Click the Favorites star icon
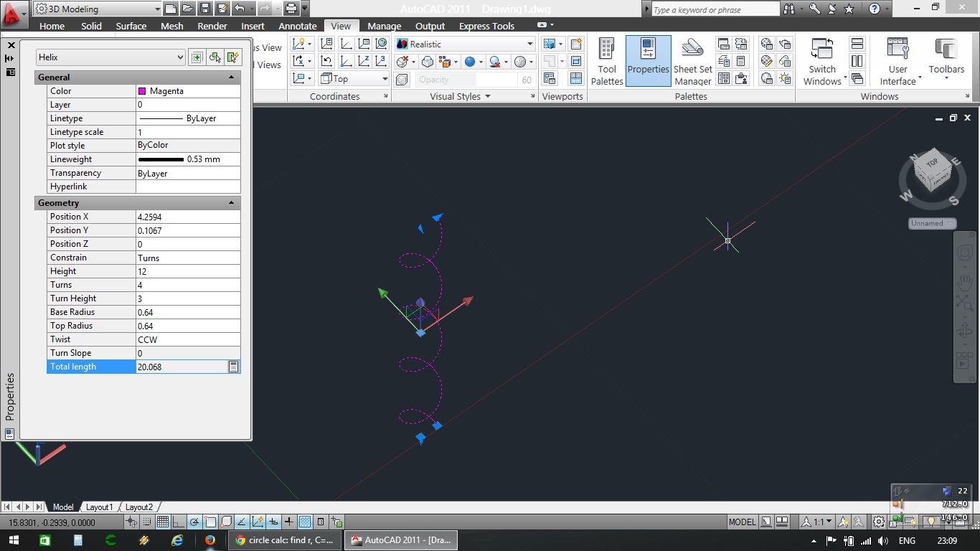Screen dimensions: 980x551 coord(849,9)
